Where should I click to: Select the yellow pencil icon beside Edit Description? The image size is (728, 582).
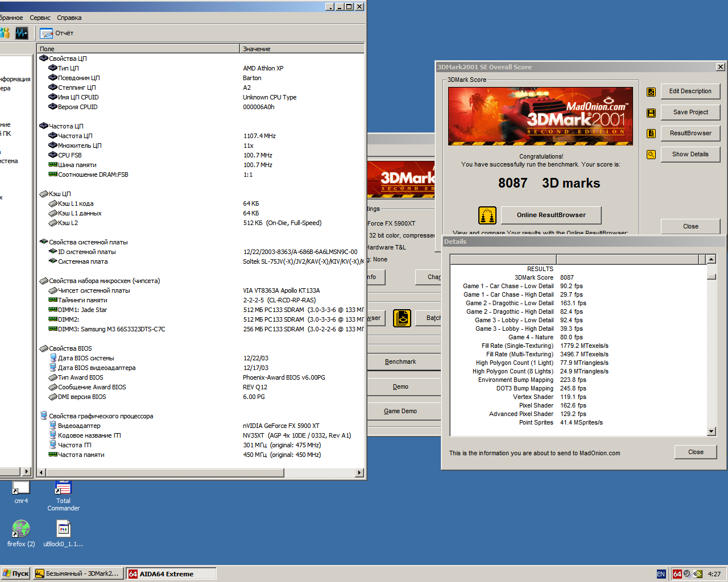pos(651,92)
